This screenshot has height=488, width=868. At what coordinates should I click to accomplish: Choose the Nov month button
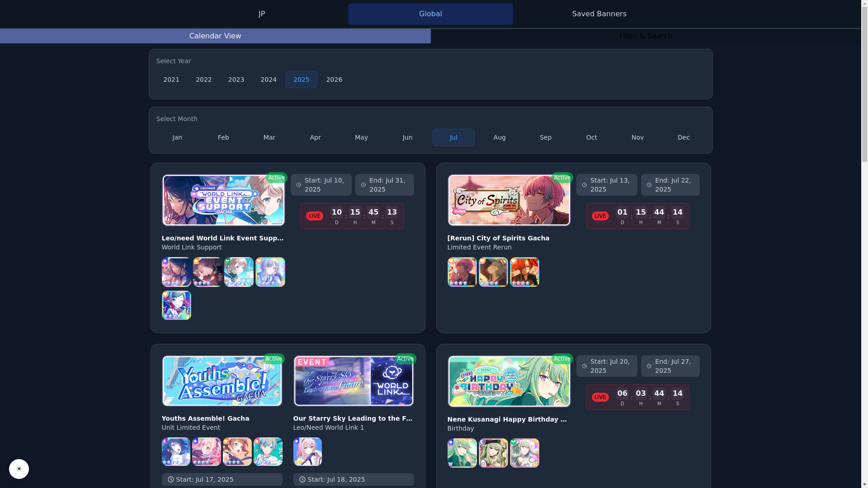tap(637, 137)
